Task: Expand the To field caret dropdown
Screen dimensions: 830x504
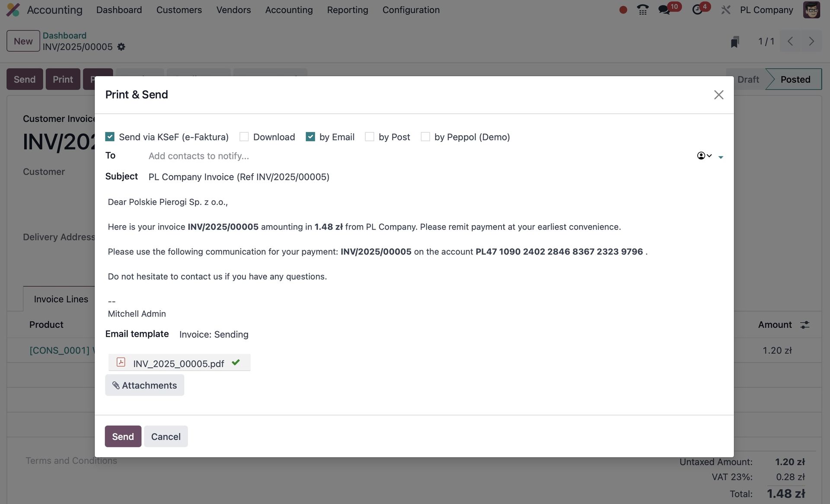Action: click(x=721, y=157)
